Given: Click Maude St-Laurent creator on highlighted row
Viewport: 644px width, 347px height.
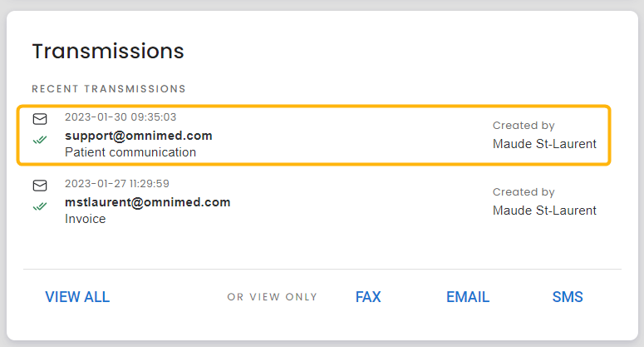Looking at the screenshot, I should point(544,144).
